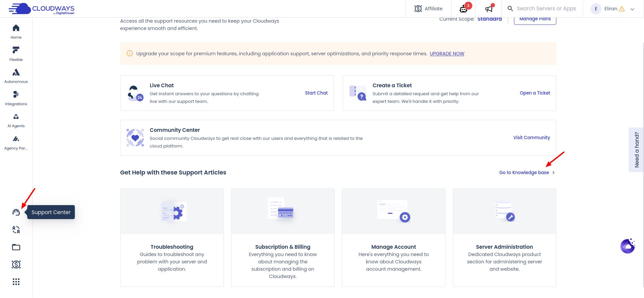Click the Create a Ticket icon
644x298 pixels.
(x=358, y=93)
